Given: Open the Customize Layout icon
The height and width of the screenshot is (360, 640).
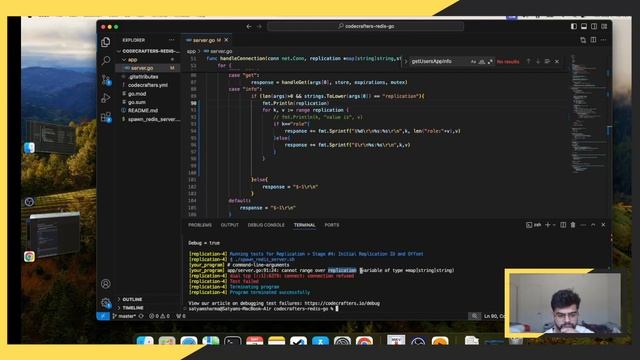Looking at the screenshot, I should (604, 27).
